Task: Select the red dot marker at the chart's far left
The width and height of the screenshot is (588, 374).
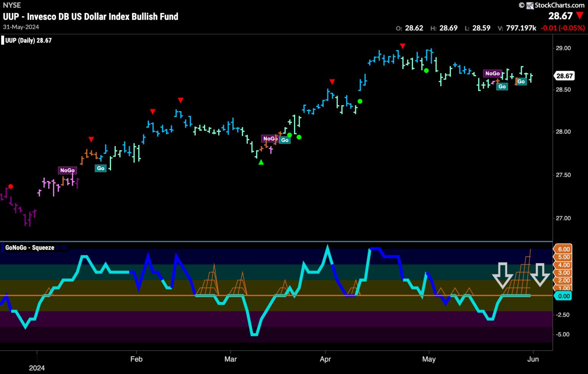Action: pyautogui.click(x=11, y=187)
